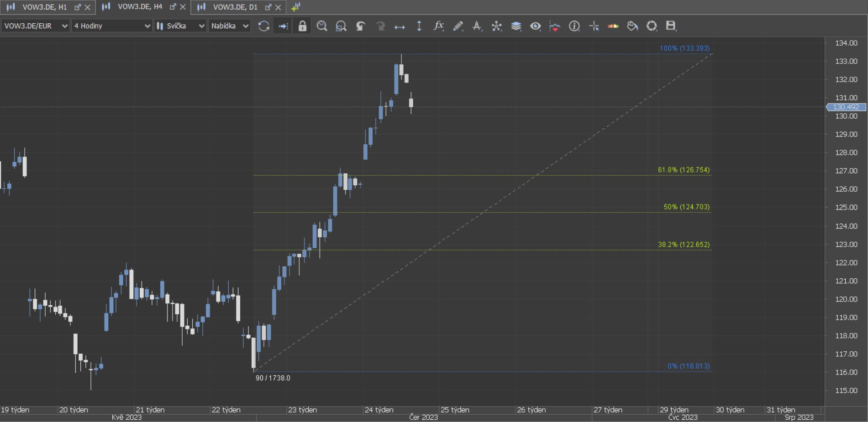Close the VOW3.DE, H4 tab
Image resolution: width=868 pixels, height=422 pixels.
pos(183,7)
